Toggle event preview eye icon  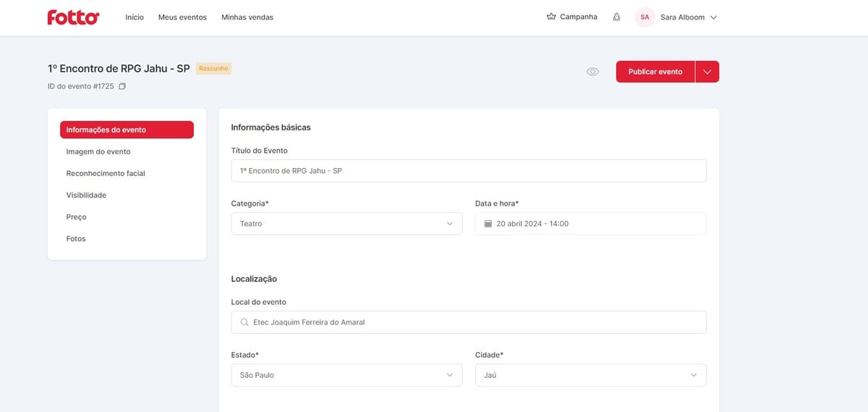592,72
